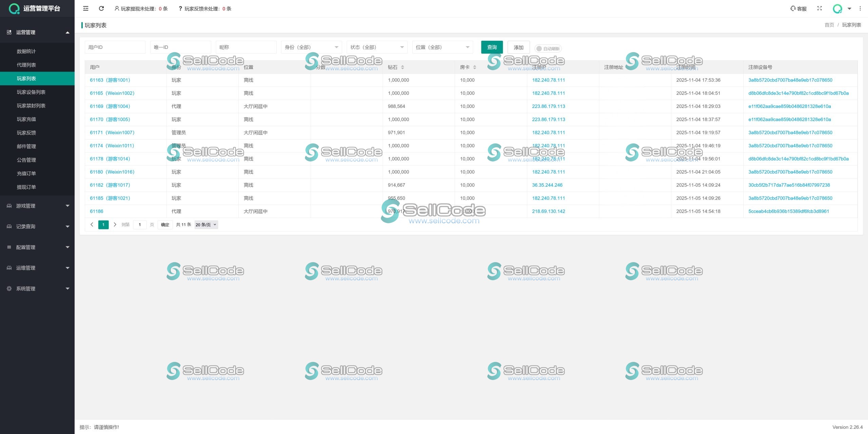Click the green Query button
Image resolution: width=868 pixels, height=434 pixels.
[x=492, y=47]
